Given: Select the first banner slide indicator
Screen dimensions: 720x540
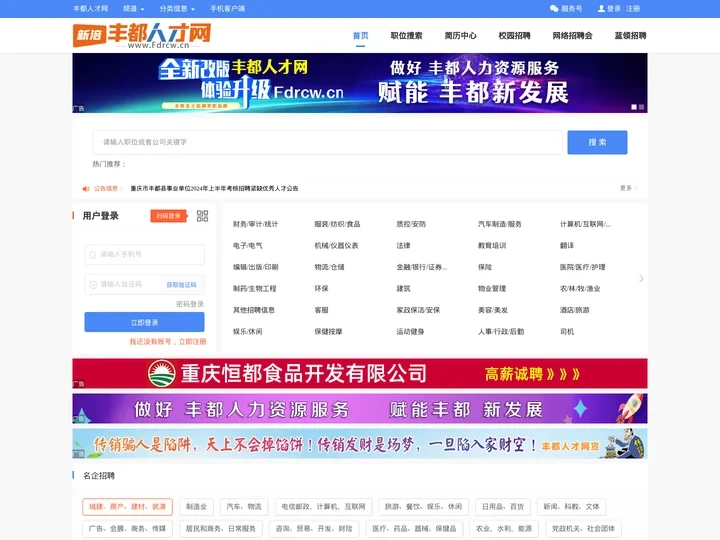Looking at the screenshot, I should coord(634,107).
